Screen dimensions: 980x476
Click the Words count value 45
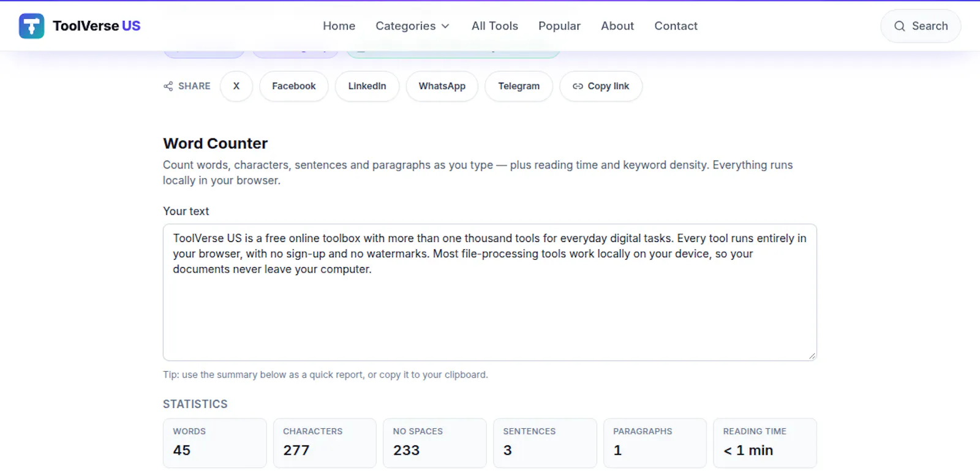tap(182, 450)
